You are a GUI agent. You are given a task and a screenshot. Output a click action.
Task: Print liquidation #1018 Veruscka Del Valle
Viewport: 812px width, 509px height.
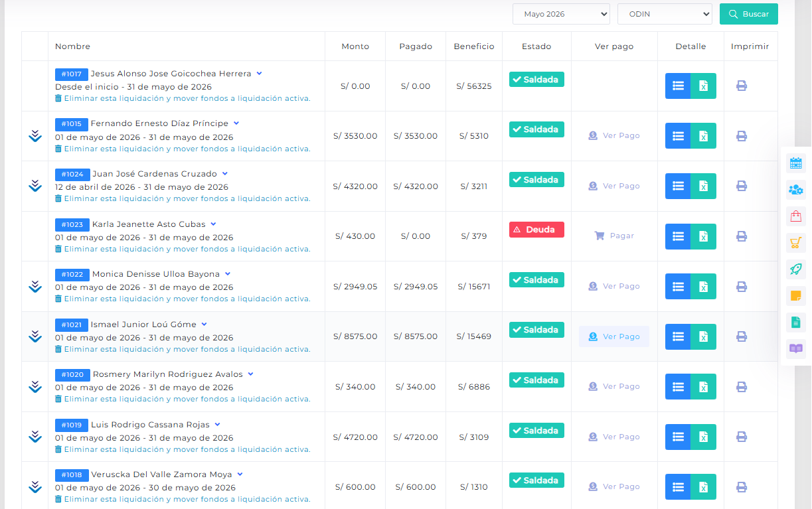742,487
